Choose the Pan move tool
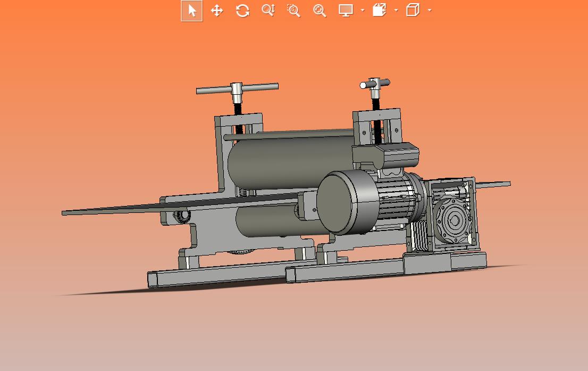 [x=217, y=11]
